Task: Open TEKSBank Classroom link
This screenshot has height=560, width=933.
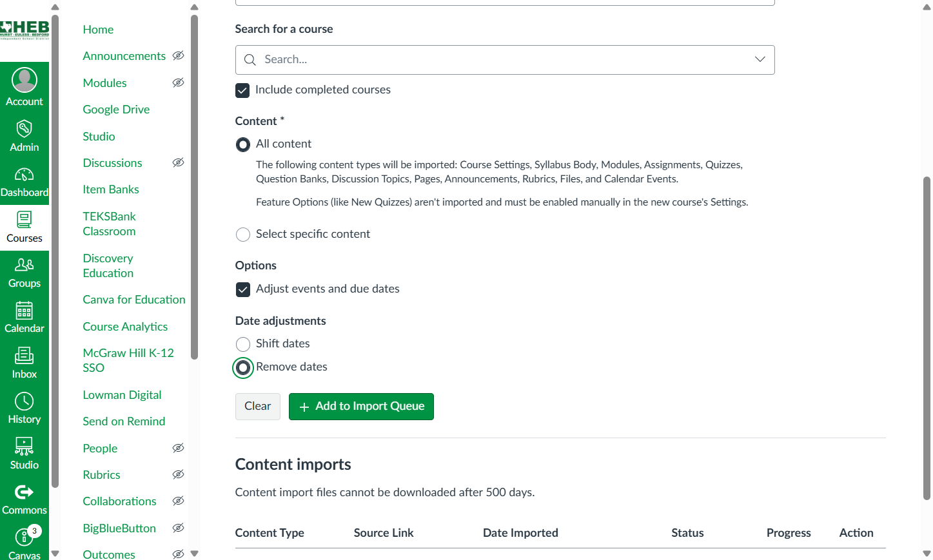Action: (x=110, y=224)
